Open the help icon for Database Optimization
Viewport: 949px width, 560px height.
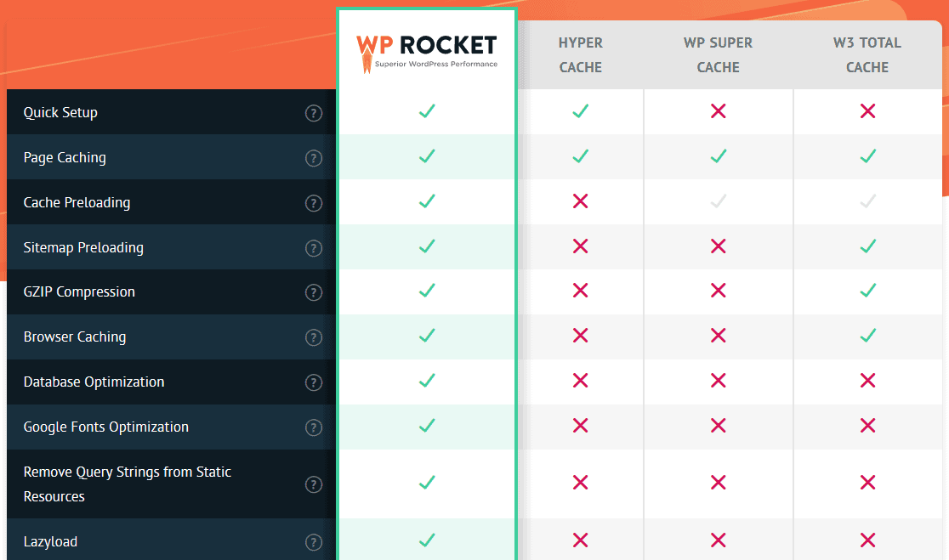[x=314, y=382]
